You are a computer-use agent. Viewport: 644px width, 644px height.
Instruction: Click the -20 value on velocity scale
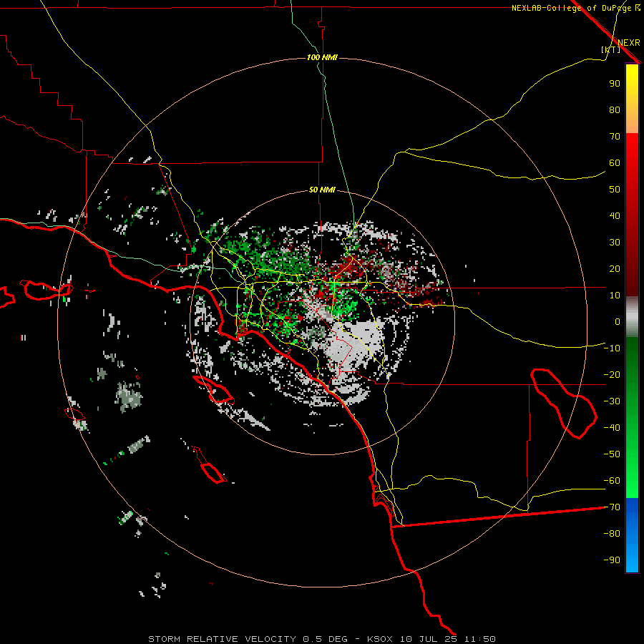pos(612,375)
